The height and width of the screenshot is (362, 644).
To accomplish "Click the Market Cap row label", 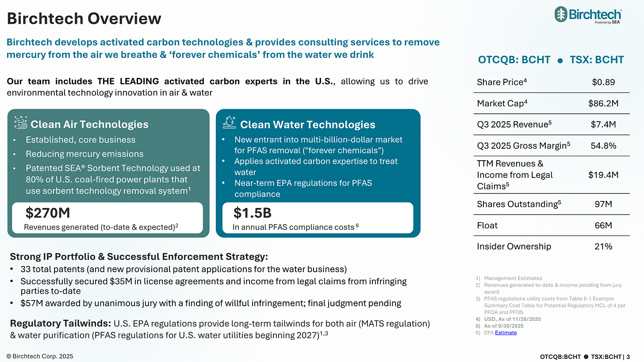I will pyautogui.click(x=502, y=103).
